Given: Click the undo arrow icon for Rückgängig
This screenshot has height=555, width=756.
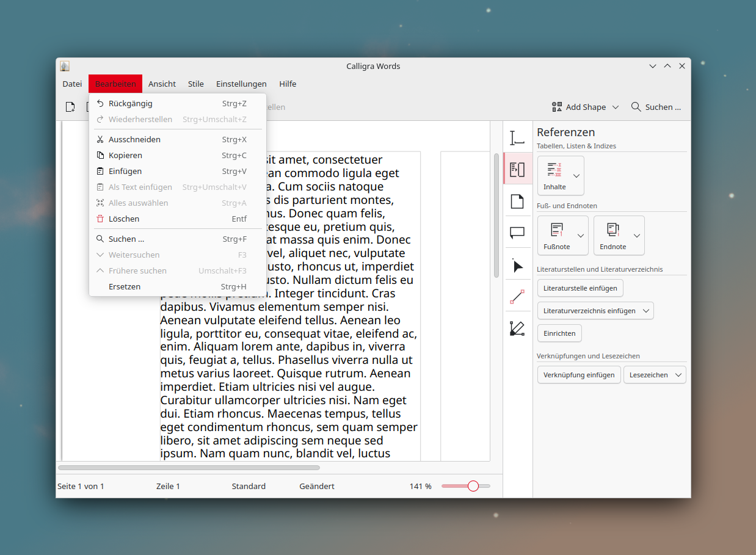Looking at the screenshot, I should pos(100,103).
